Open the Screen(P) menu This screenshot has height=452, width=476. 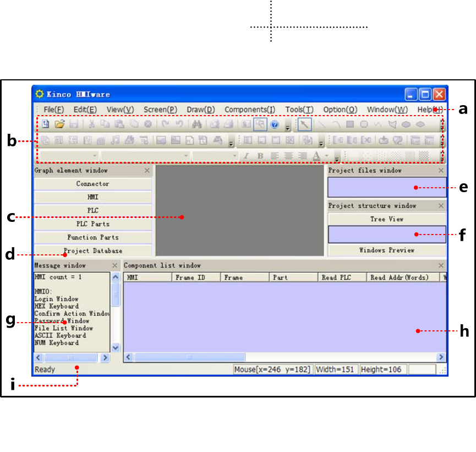[x=160, y=110]
